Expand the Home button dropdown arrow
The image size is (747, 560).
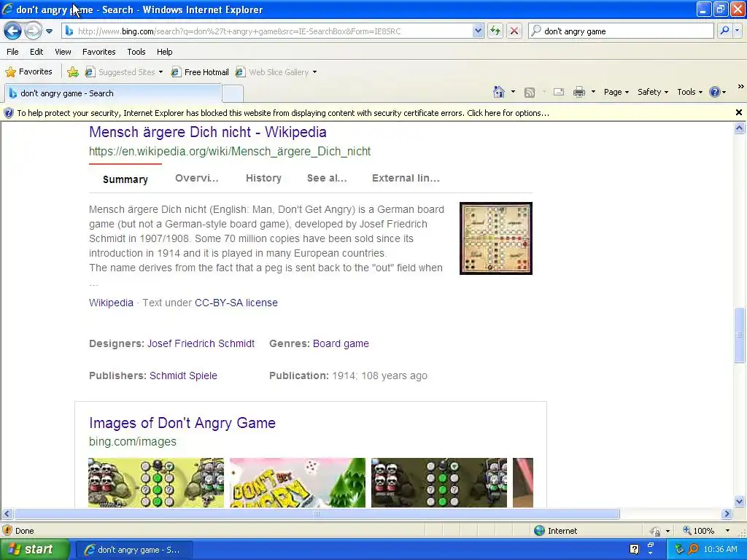tap(513, 92)
